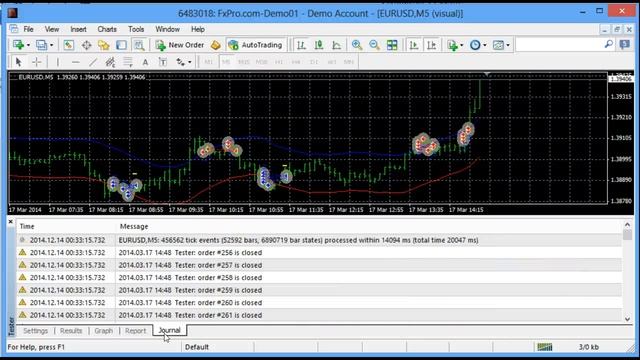Select the Arrows objects tool
The image size is (640, 360).
(x=180, y=62)
